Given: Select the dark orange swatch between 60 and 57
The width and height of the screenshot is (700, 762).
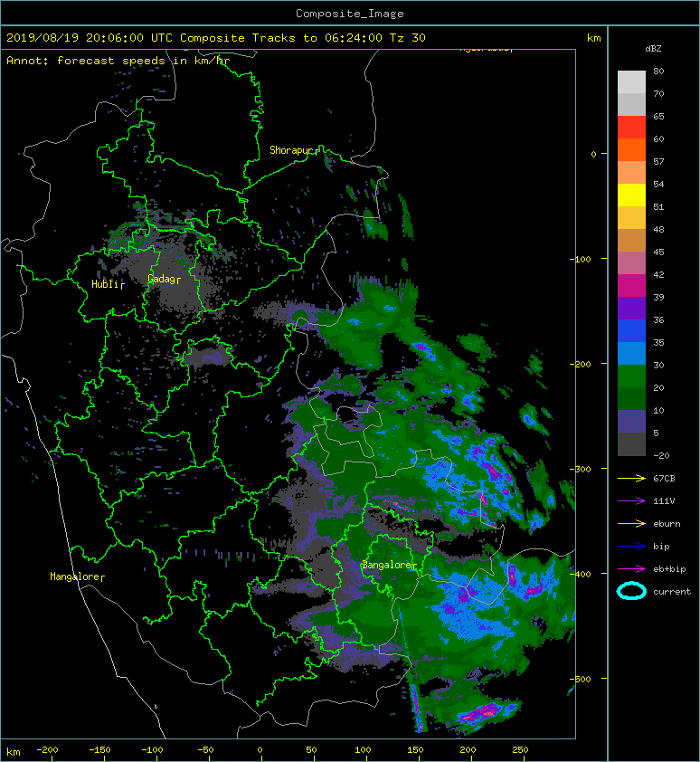Looking at the screenshot, I should pyautogui.click(x=631, y=149).
